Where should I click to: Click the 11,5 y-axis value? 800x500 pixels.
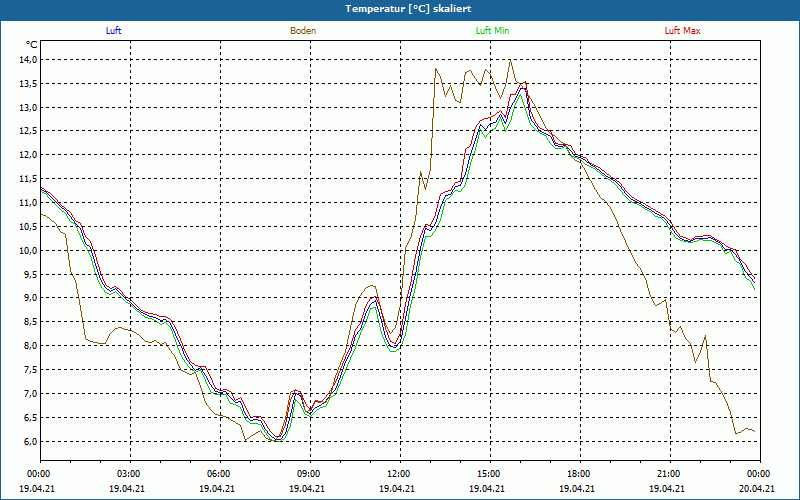(29, 179)
